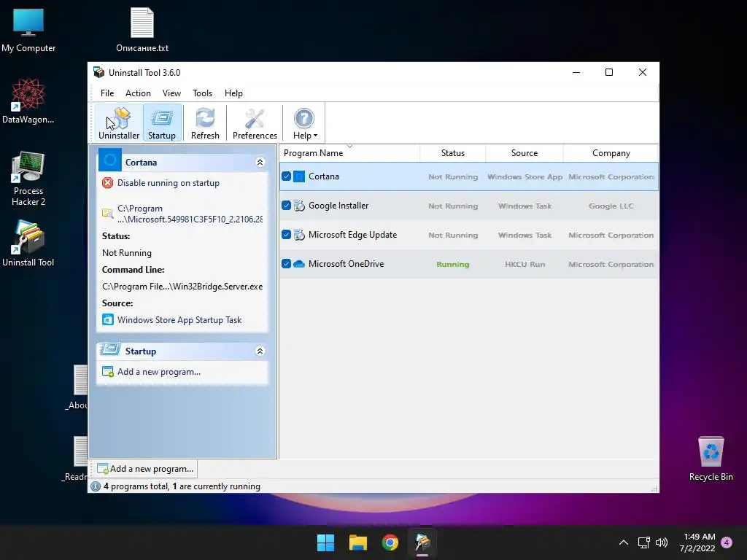Click the Microsoft Edge Update row icon
The width and height of the screenshot is (747, 560).
[x=298, y=235]
